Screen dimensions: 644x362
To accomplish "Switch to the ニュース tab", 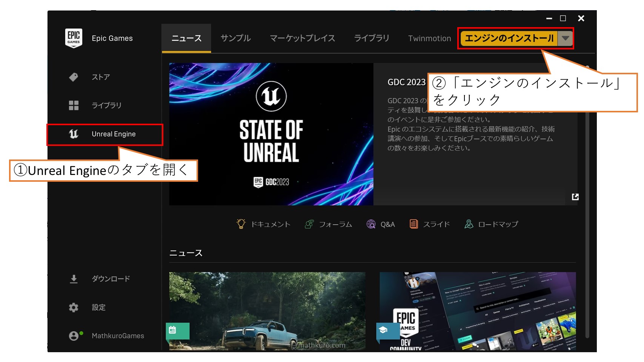I will point(186,38).
